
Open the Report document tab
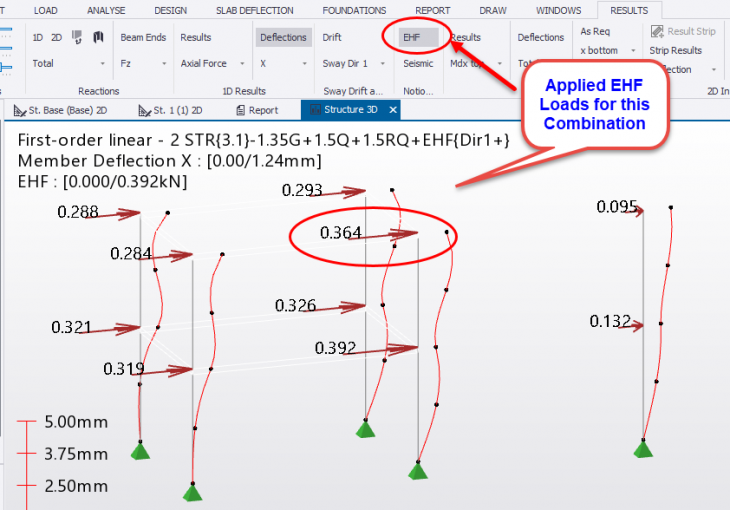[257, 110]
